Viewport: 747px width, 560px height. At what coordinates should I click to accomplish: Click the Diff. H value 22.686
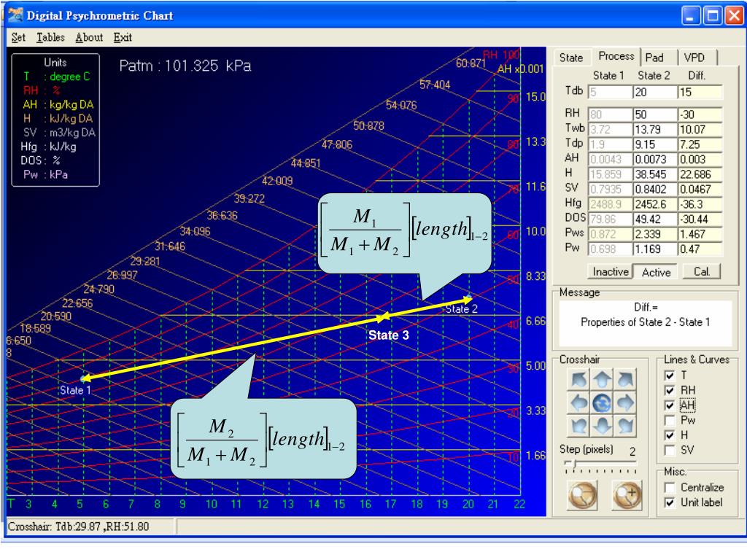point(700,175)
